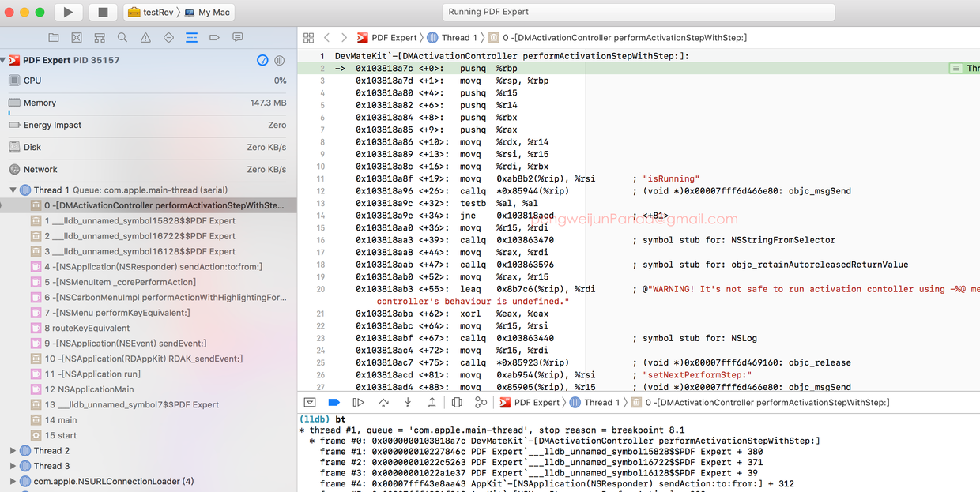
Task: Go forward in editor history
Action: 345,37
